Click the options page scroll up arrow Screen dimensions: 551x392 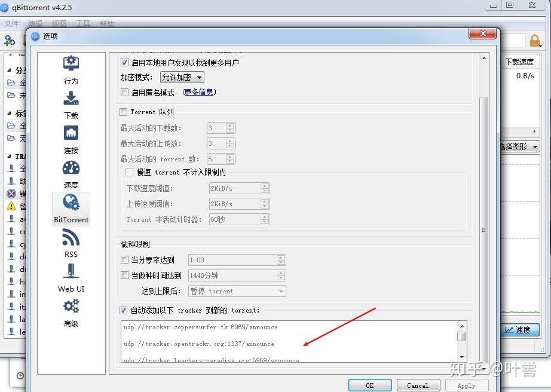(x=484, y=58)
